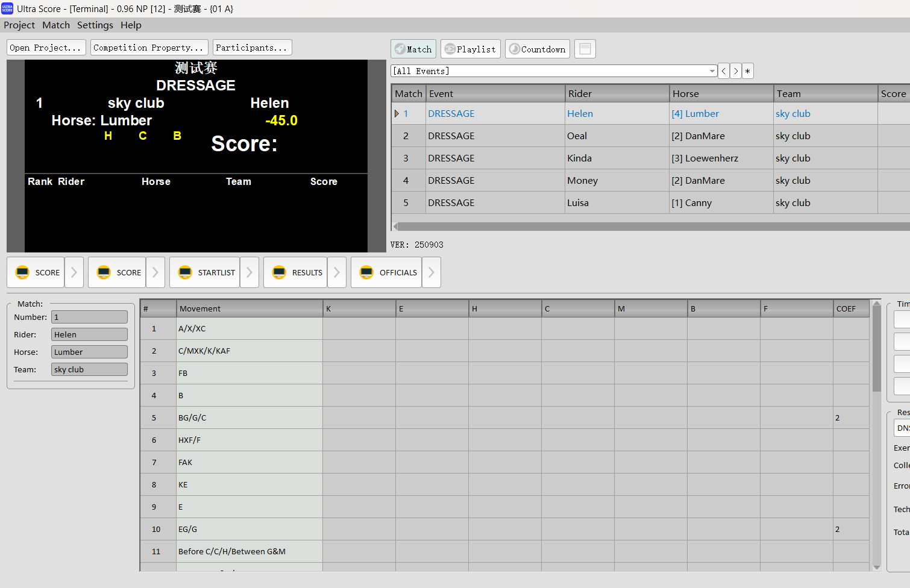
Task: Click the Competition Property... button
Action: coord(149,48)
